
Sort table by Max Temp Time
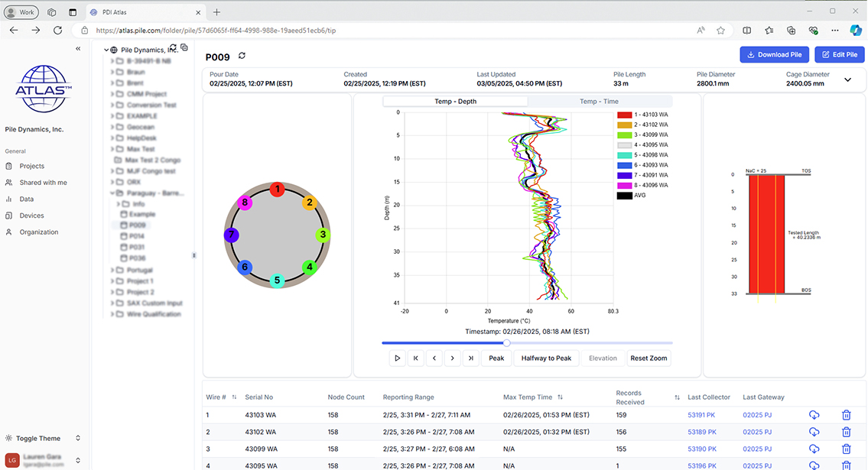point(561,397)
